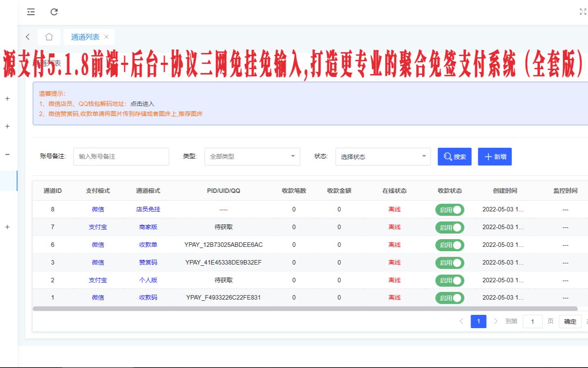Click the 创建时间 column header
This screenshot has height=368, width=588.
[505, 191]
